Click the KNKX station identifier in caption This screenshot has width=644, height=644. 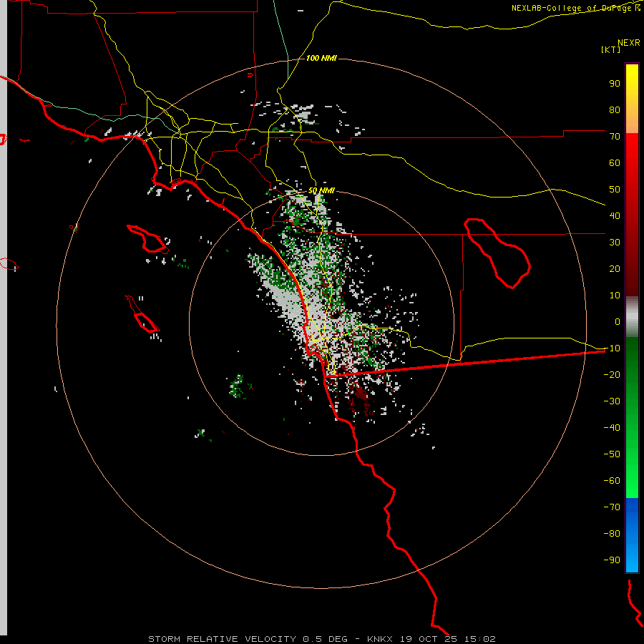(x=380, y=639)
